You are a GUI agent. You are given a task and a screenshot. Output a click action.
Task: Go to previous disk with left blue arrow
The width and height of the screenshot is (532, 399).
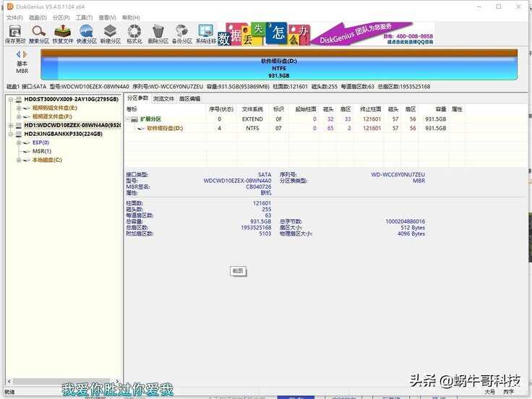[18, 54]
